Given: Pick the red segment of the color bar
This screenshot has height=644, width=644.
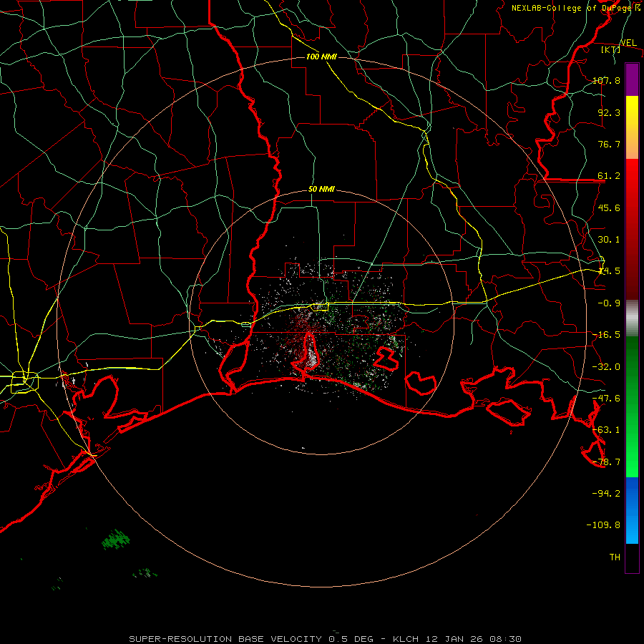Looking at the screenshot, I should click(632, 229).
